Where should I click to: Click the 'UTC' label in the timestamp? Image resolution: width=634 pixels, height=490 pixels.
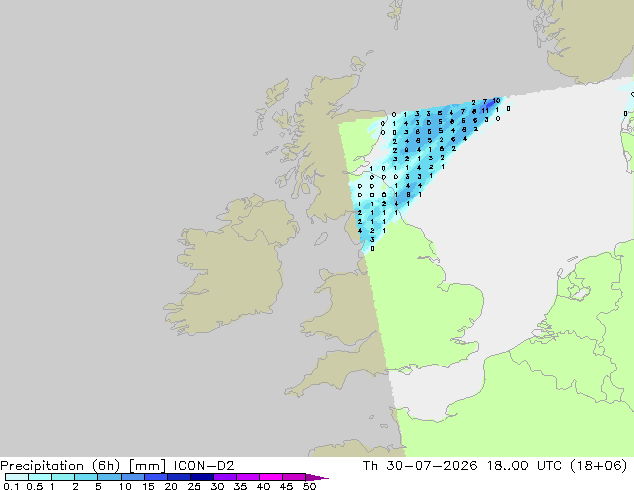[x=549, y=466]
